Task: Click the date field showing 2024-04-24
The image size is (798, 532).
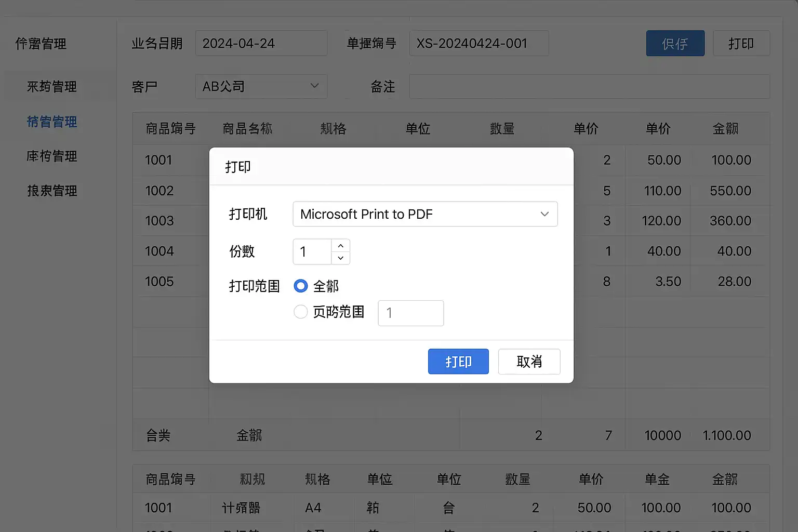Action: (261, 43)
